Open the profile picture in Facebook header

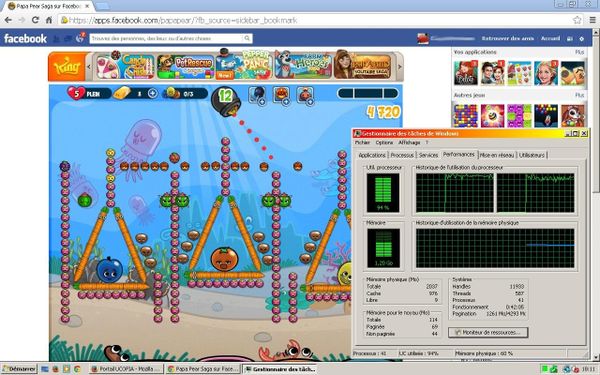click(422, 39)
